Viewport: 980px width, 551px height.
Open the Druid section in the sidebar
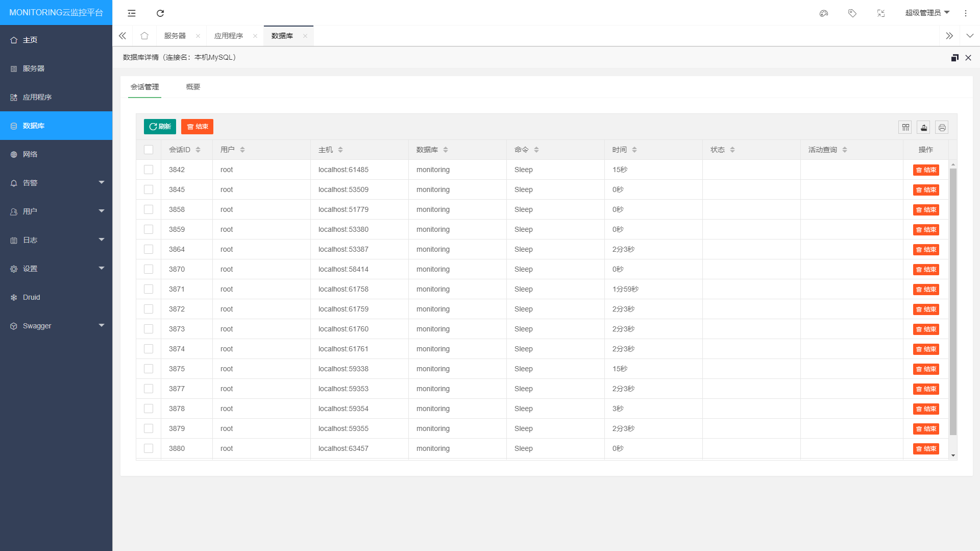coord(32,297)
